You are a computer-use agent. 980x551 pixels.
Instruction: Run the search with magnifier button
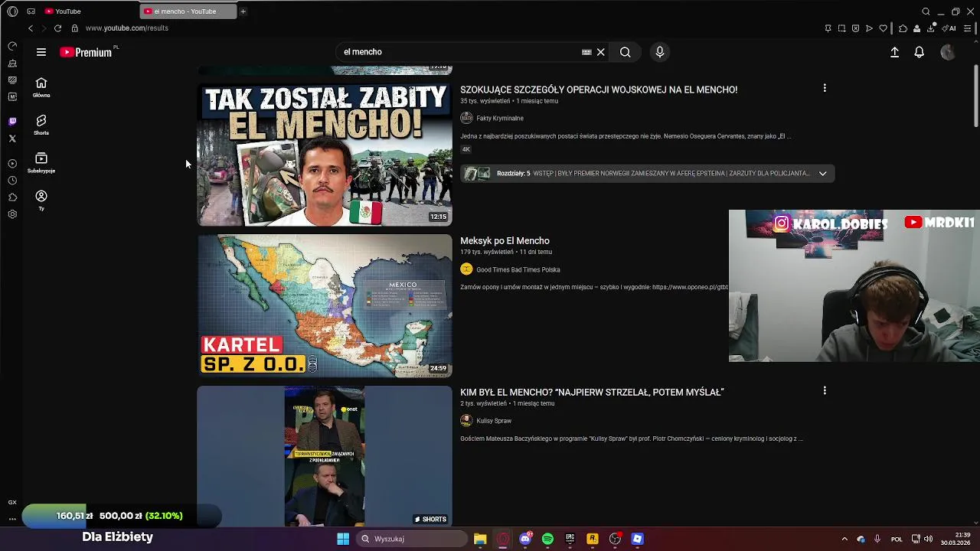626,52
